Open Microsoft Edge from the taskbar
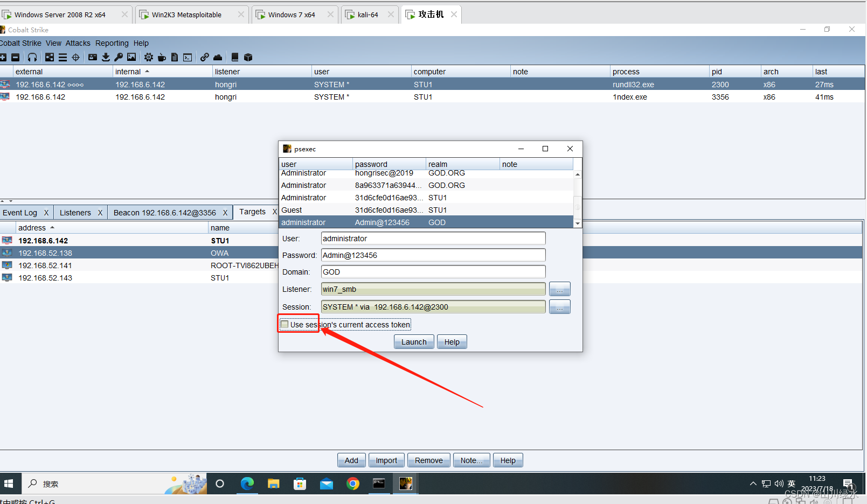 pos(247,484)
